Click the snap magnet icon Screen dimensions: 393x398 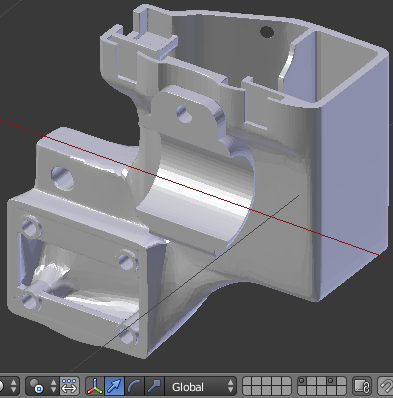[386, 387]
